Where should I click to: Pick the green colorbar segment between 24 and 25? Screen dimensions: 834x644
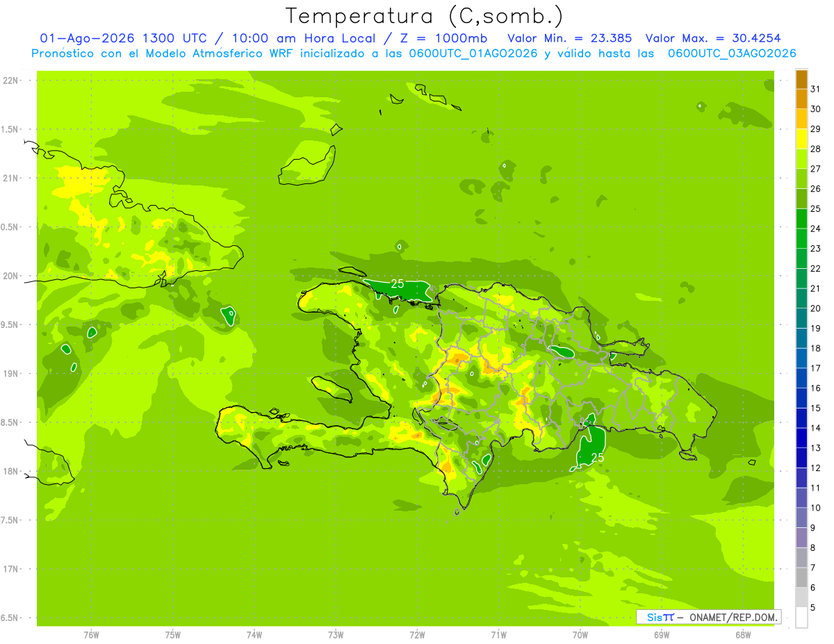pyautogui.click(x=801, y=219)
